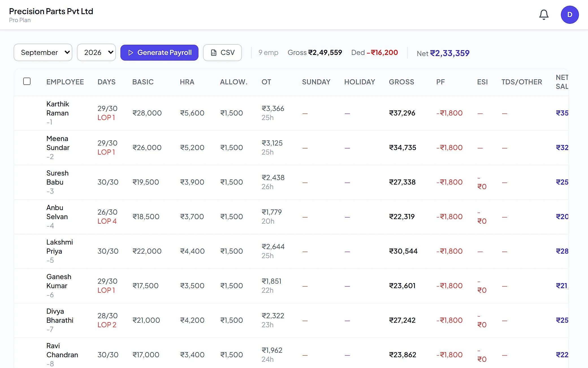Screen dimensions: 588x368
Task: Click the HRA column header
Action: click(x=187, y=82)
